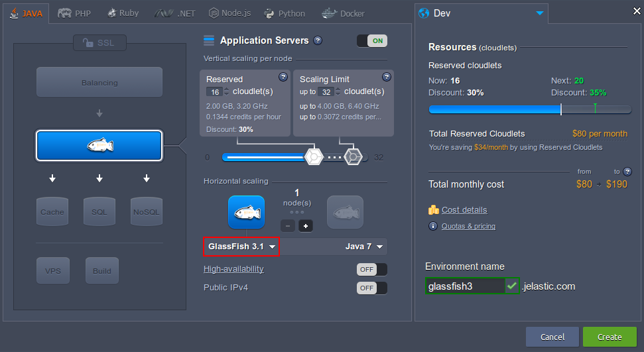Click the globe icon next to Dev

[x=423, y=13]
